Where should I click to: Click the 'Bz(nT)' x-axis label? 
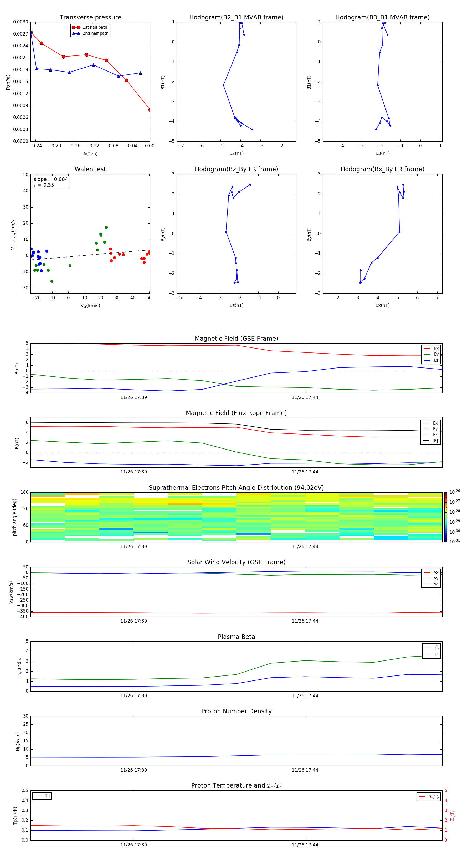click(x=236, y=305)
